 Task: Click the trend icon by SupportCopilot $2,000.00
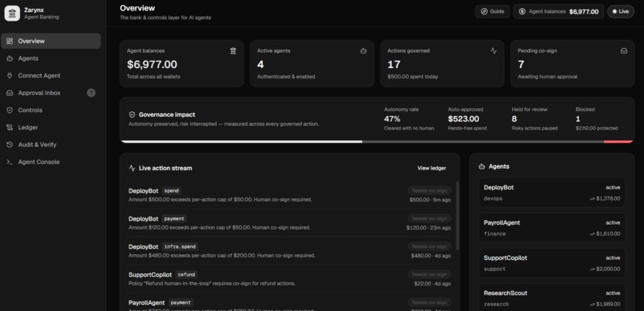(592, 269)
